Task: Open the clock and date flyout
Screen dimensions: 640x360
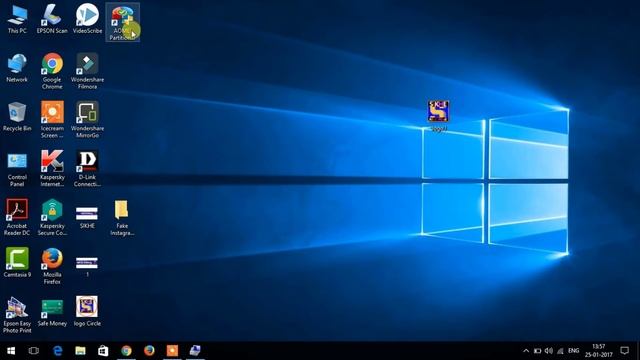Action: (x=598, y=351)
